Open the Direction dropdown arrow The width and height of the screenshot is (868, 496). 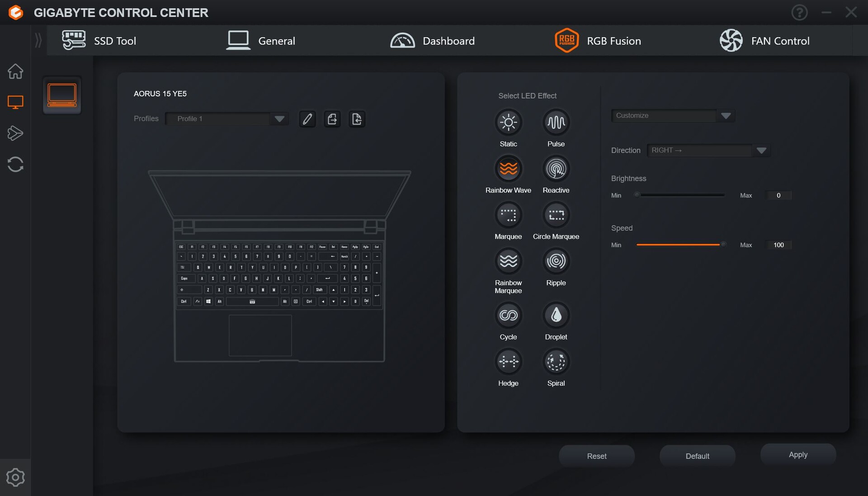click(x=761, y=151)
